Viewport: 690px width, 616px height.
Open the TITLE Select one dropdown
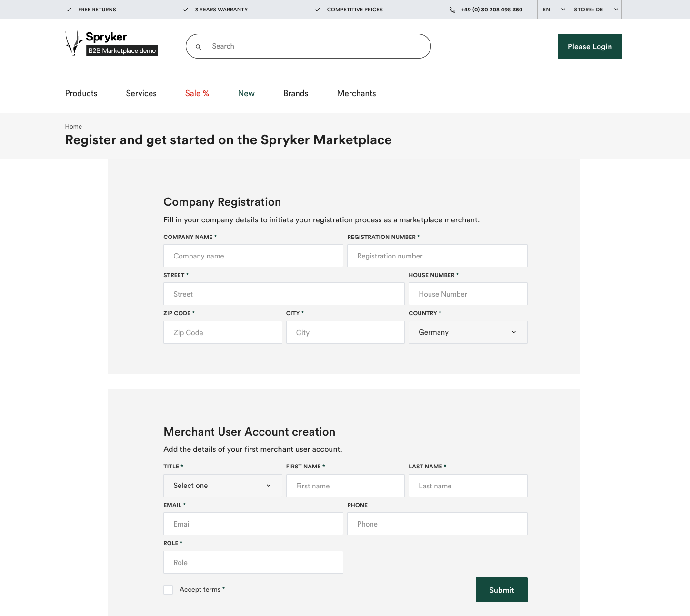[222, 485]
